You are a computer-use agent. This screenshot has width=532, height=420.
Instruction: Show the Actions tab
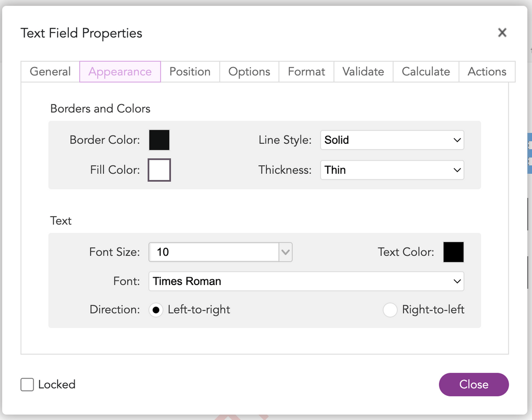[x=487, y=71]
